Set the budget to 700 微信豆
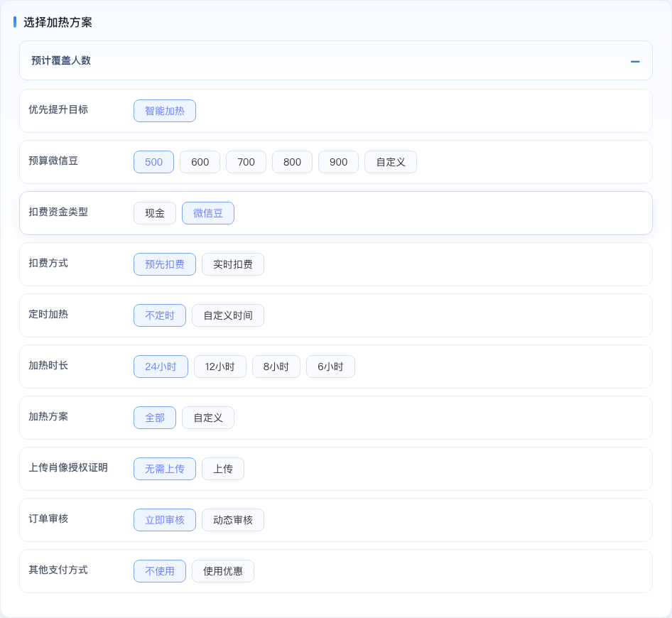The height and width of the screenshot is (618, 672). click(x=246, y=162)
